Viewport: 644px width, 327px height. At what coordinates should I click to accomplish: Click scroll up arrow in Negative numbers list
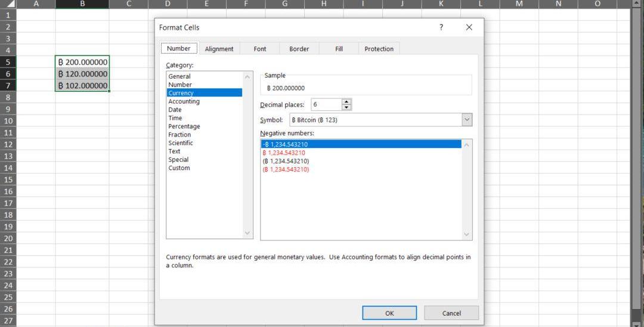point(466,144)
